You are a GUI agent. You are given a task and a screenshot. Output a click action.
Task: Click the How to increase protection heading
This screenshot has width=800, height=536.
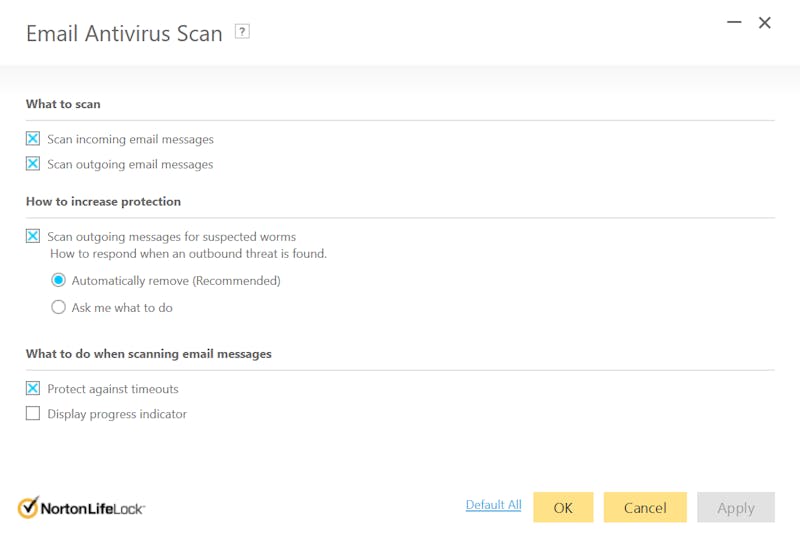[104, 201]
